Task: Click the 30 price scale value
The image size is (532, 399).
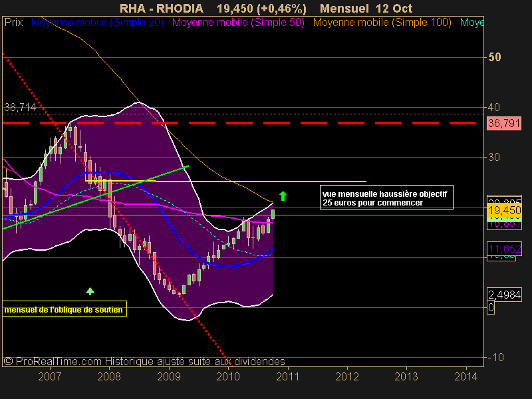Action: (494, 157)
